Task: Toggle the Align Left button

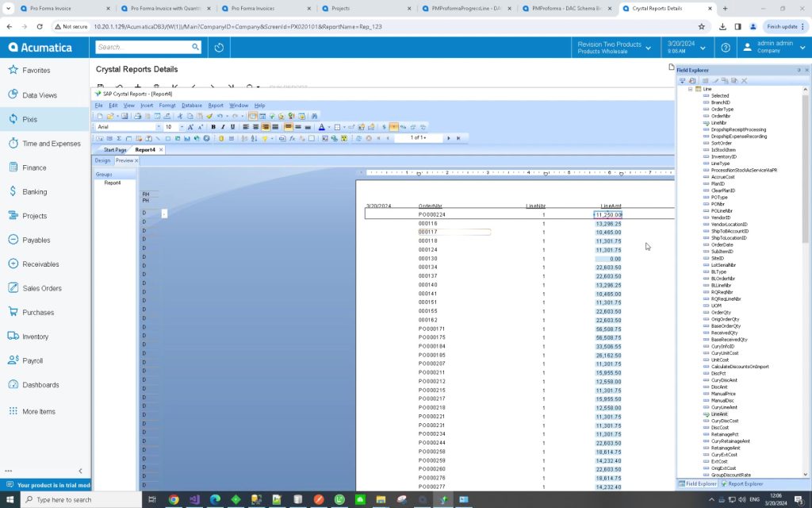Action: point(246,127)
